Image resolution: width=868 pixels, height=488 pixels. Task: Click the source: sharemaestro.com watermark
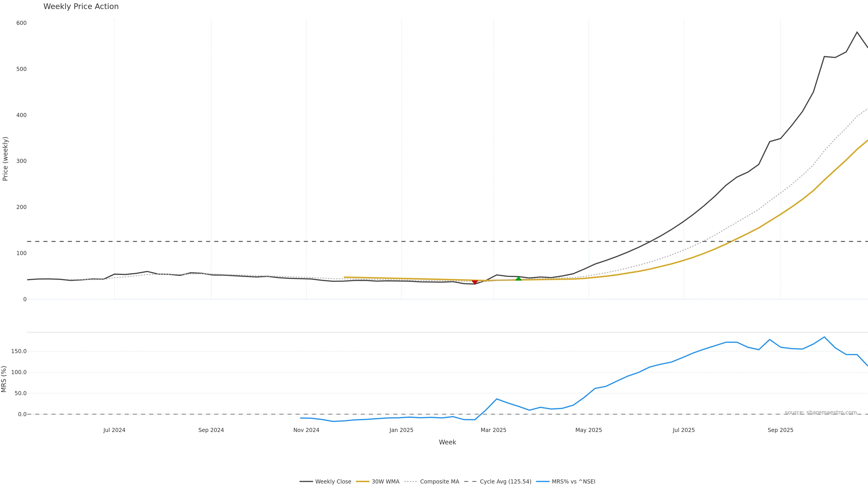point(821,413)
